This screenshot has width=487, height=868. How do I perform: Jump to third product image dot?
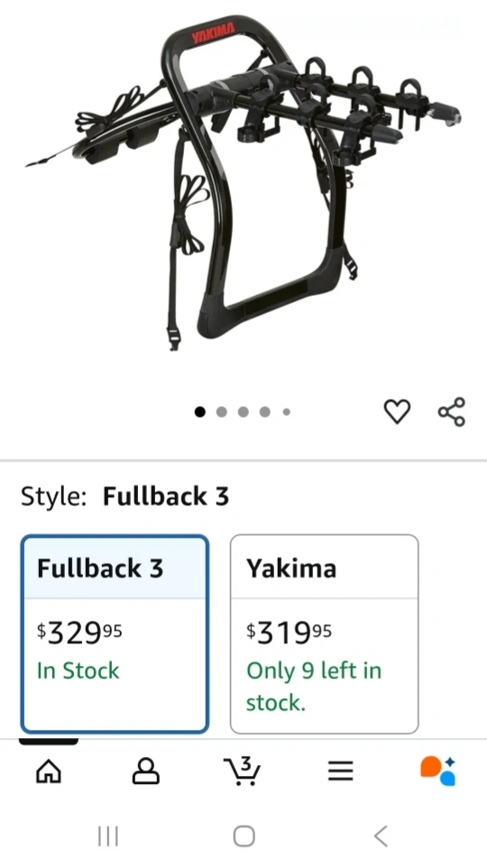pyautogui.click(x=243, y=411)
